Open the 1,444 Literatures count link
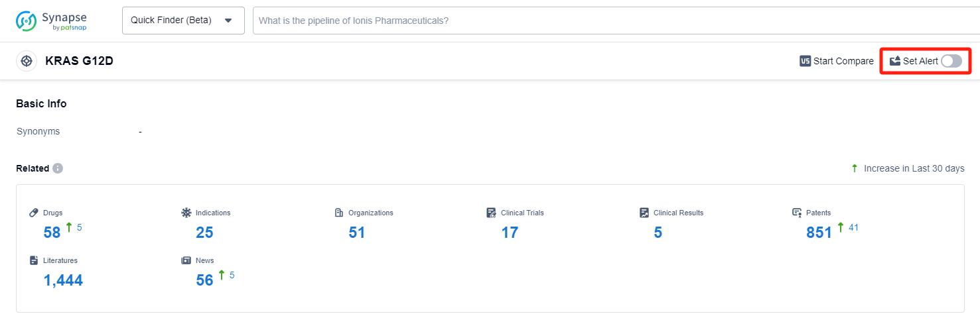 pyautogui.click(x=63, y=280)
